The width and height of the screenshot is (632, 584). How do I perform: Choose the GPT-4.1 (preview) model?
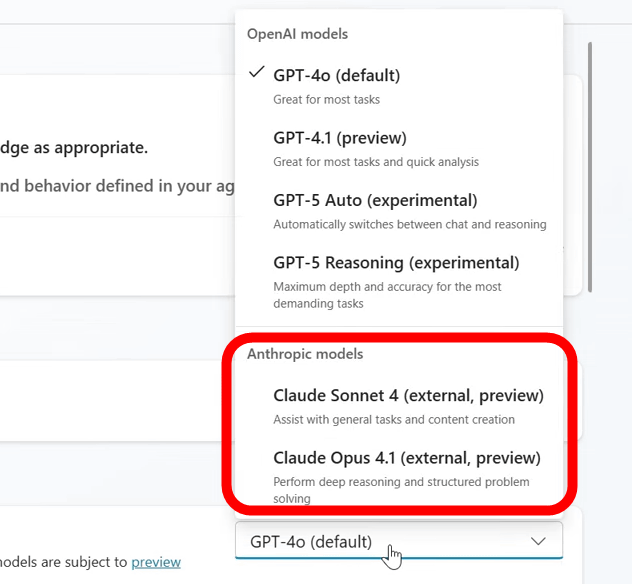pos(339,138)
